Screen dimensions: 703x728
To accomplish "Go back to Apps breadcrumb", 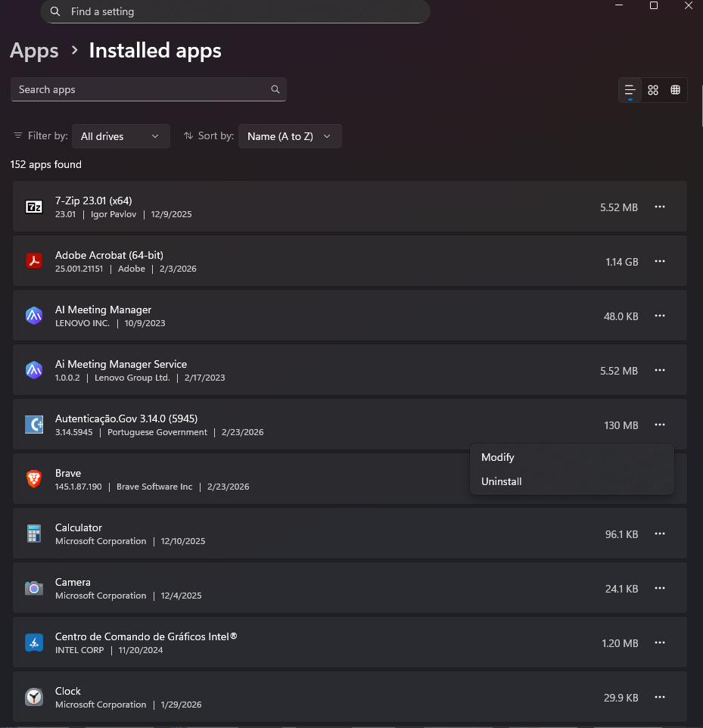I will 34,51.
